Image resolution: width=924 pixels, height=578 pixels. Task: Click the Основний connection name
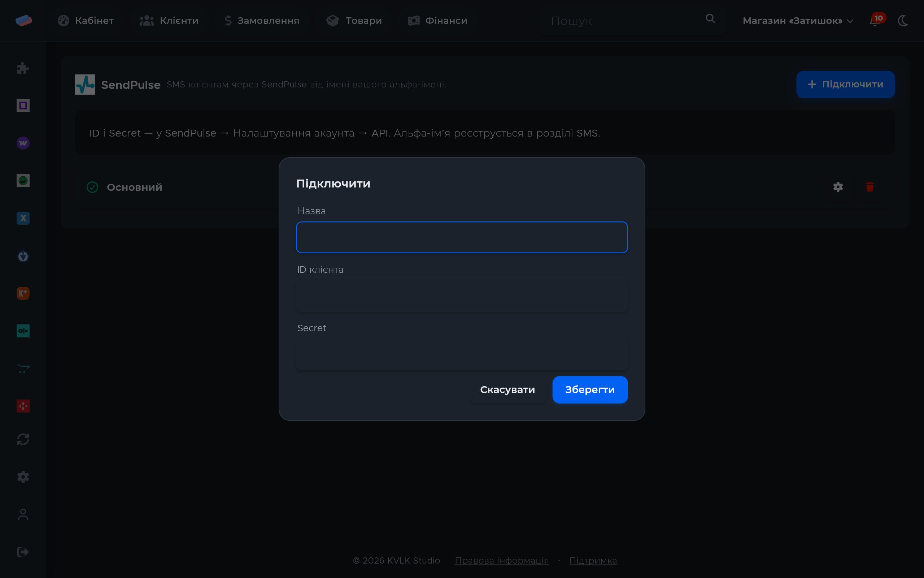tap(134, 187)
